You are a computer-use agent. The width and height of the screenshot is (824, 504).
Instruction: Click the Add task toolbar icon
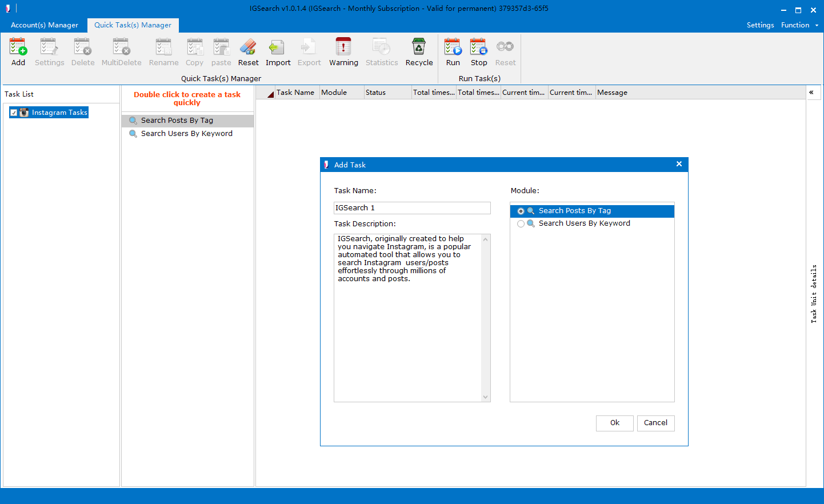[18, 47]
